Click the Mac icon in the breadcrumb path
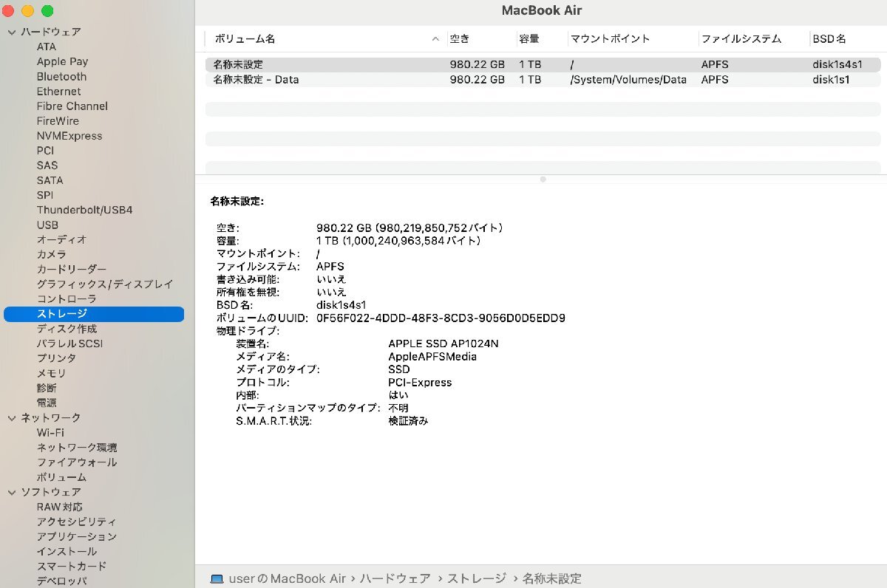Screen dimensions: 887x588 coord(215,578)
